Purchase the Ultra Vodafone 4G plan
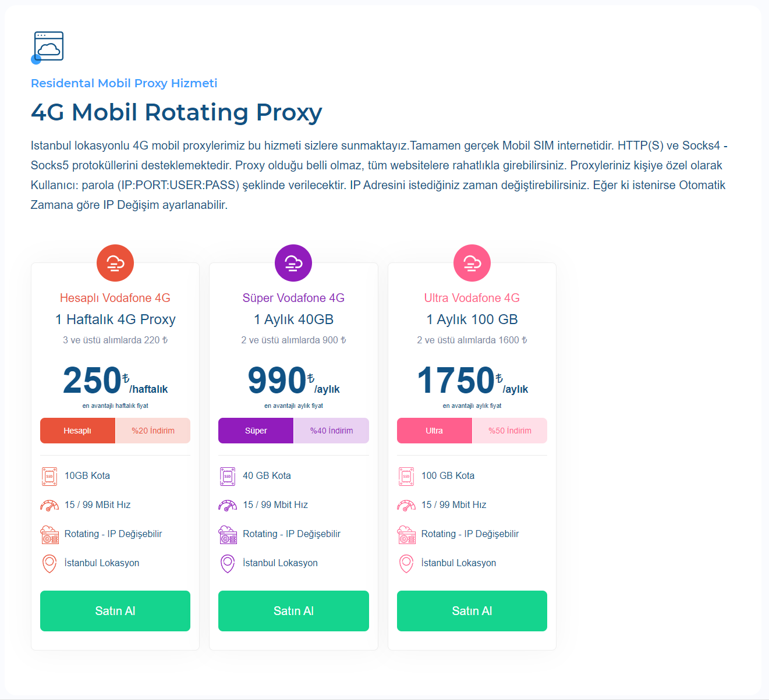This screenshot has height=700, width=769. (x=472, y=611)
